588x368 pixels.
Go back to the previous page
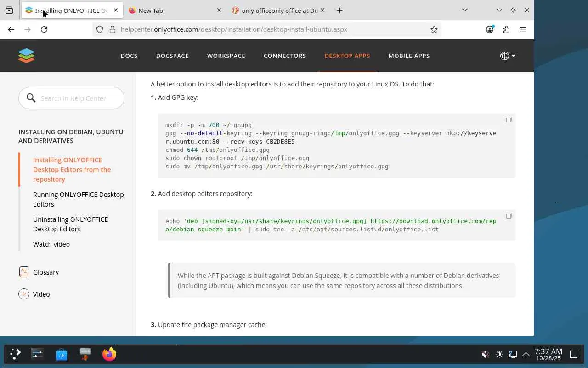tap(11, 29)
